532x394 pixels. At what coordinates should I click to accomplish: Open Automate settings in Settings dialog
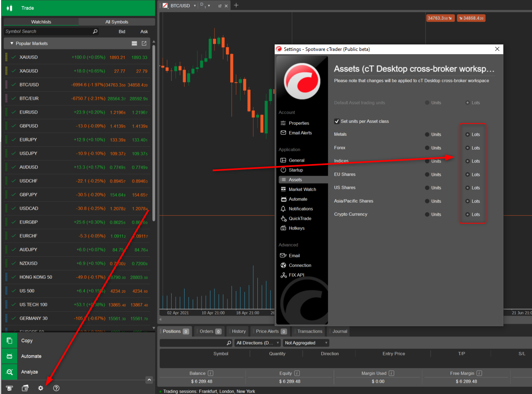tap(298, 199)
